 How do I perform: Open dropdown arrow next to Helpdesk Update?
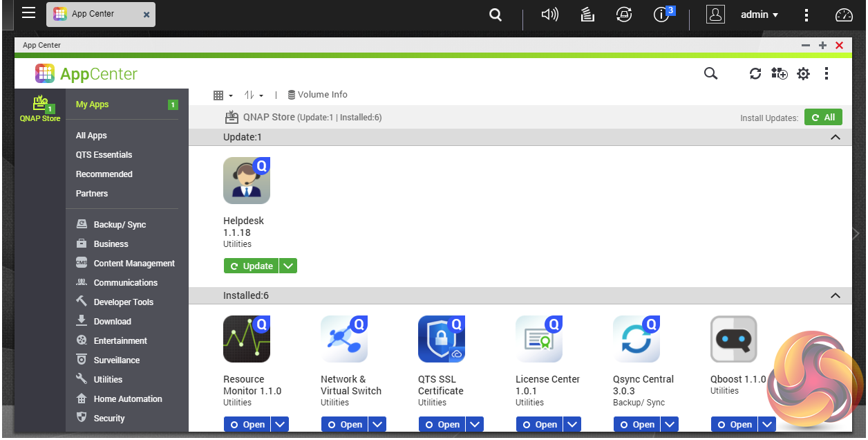coord(289,266)
